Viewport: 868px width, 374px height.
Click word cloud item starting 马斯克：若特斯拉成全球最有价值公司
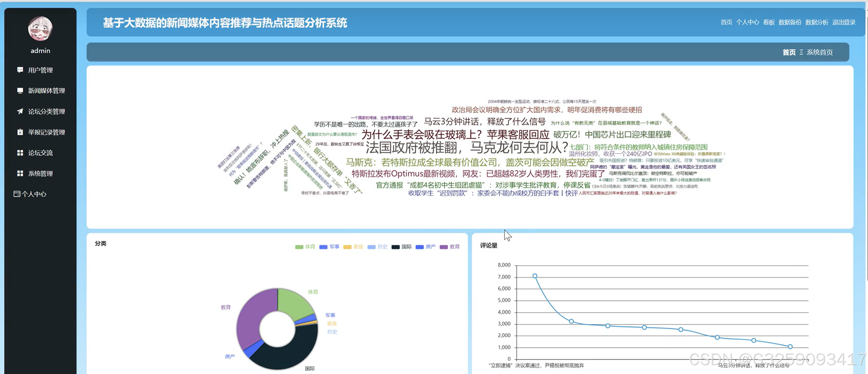(x=470, y=162)
